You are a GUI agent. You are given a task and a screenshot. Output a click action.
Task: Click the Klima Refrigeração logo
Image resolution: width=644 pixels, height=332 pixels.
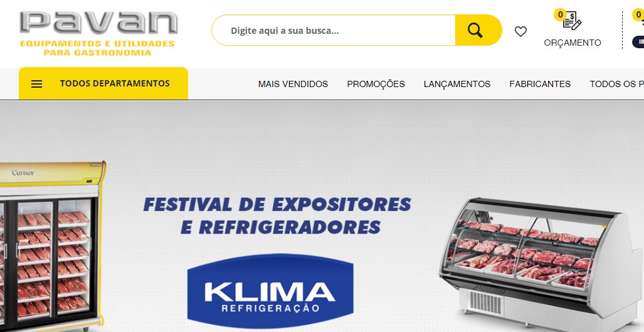pyautogui.click(x=270, y=291)
